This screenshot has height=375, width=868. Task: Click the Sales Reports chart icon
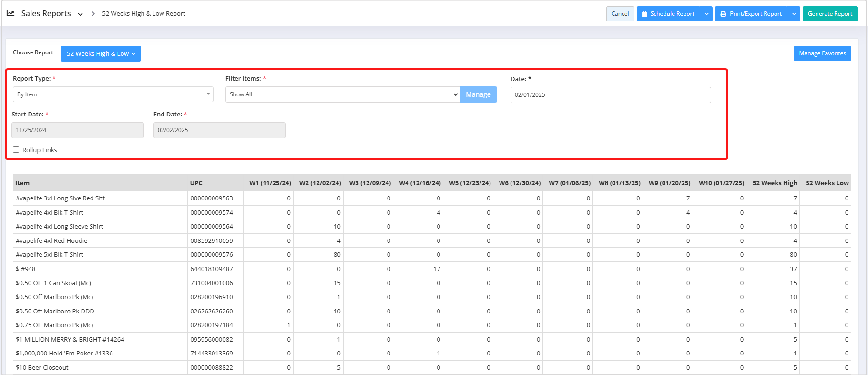click(x=10, y=13)
